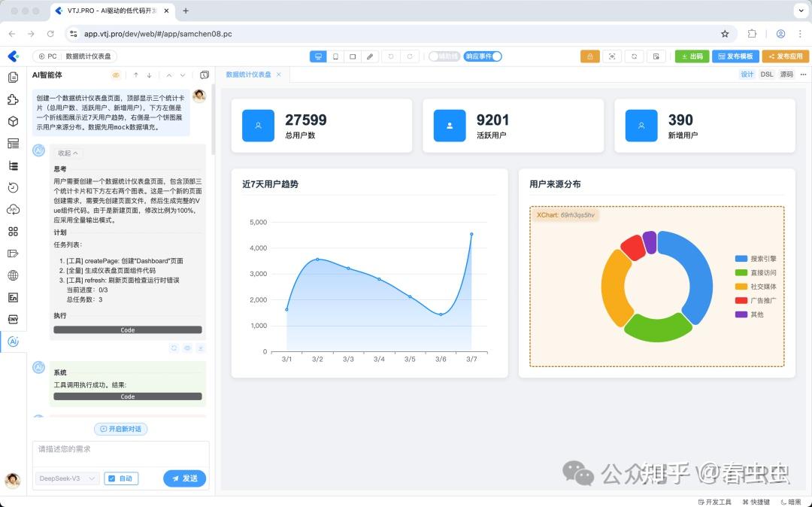Open the history sidebar icon
Image resolution: width=812 pixels, height=507 pixels.
coord(14,187)
